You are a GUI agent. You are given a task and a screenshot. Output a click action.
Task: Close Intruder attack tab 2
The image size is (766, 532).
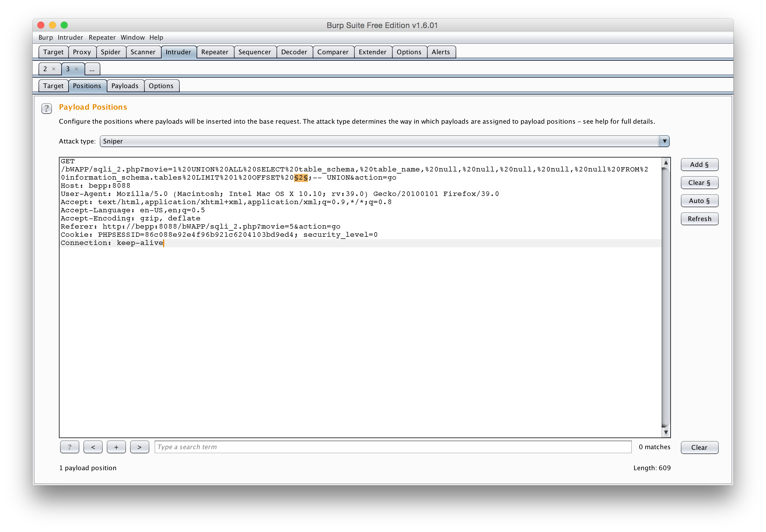[54, 69]
